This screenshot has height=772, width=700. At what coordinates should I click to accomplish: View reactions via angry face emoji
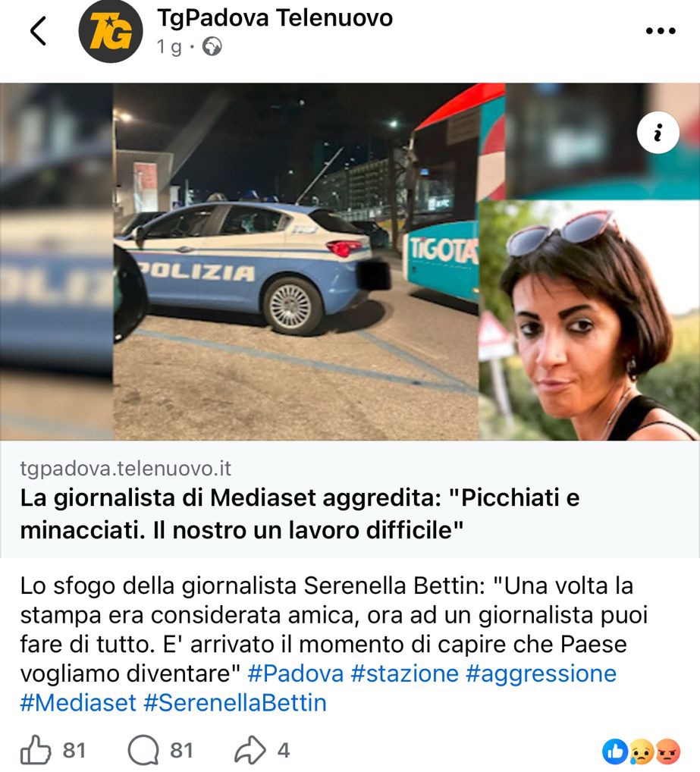pyautogui.click(x=668, y=752)
